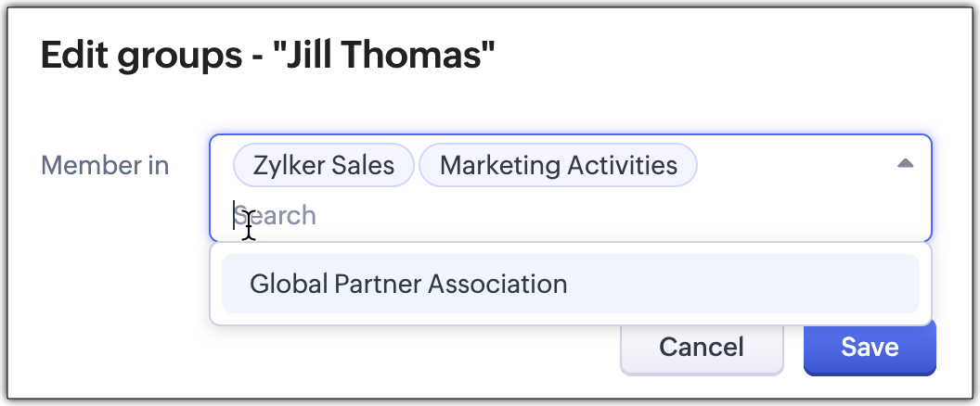
Task: Click the Marketing Activities group chip
Action: (558, 166)
